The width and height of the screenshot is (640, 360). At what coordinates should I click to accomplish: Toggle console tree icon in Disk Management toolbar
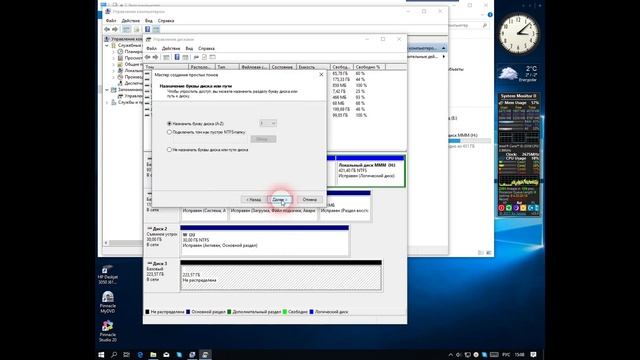click(167, 57)
